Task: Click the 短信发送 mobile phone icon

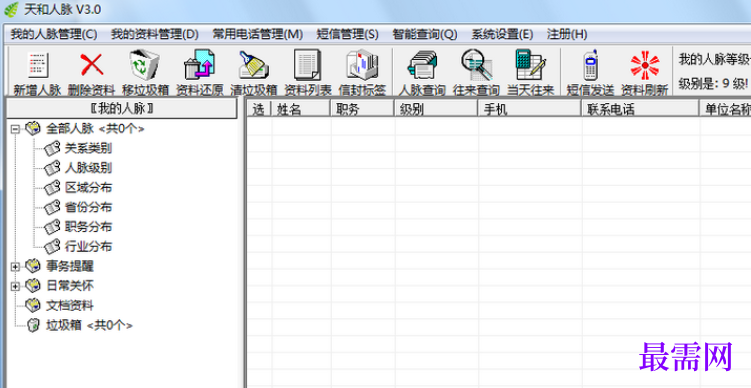Action: tap(591, 65)
